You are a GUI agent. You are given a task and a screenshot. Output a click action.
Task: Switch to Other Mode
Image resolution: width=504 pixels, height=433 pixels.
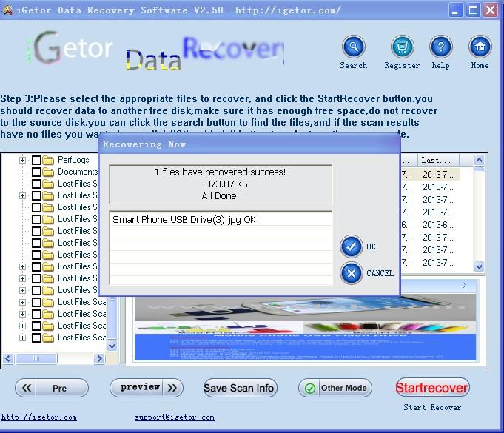(x=335, y=388)
